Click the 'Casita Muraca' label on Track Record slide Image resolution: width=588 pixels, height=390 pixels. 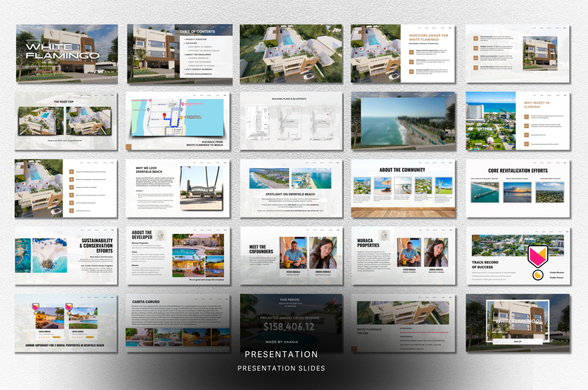(x=557, y=272)
